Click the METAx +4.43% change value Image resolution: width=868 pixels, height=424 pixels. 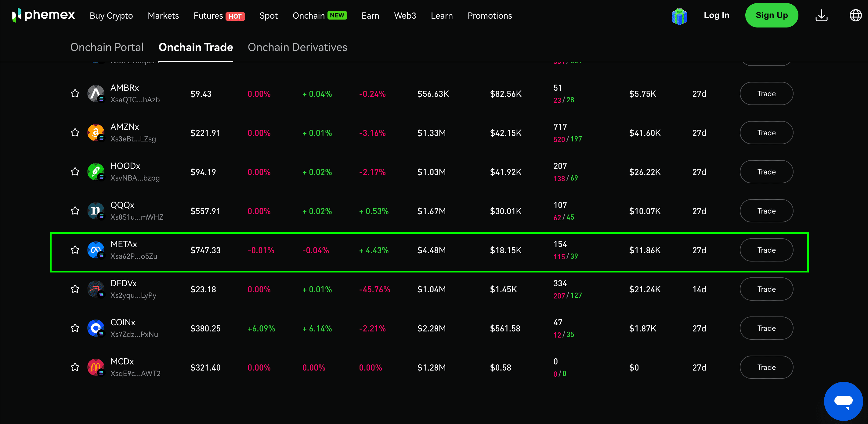tap(374, 250)
